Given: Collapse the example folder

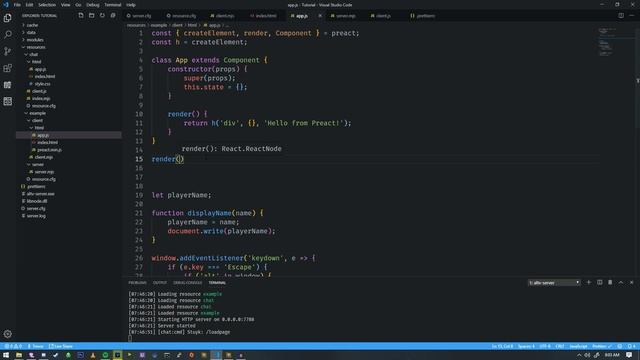Looking at the screenshot, I should click(37, 113).
